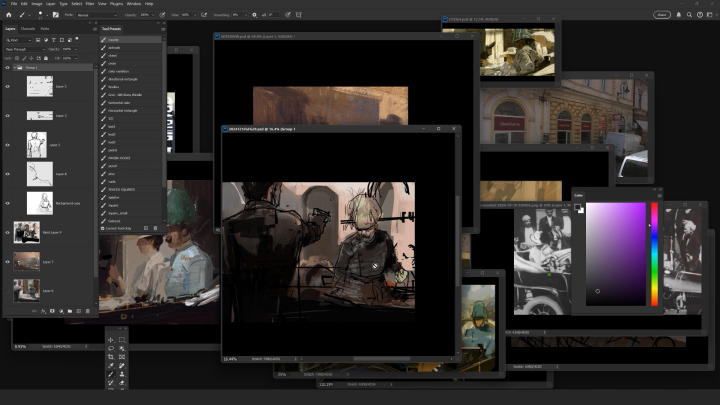Open smoothing options gear icon

(x=254, y=15)
